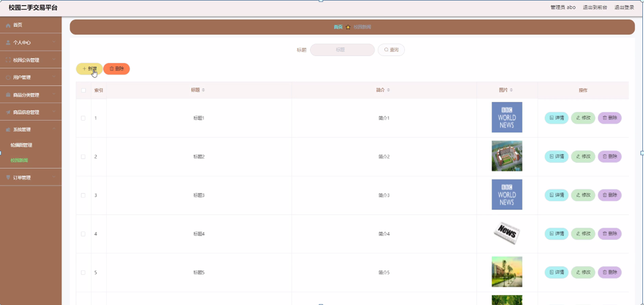This screenshot has width=644, height=305.
Task: Expand the 商品信息管理 chevron
Action: (54, 112)
